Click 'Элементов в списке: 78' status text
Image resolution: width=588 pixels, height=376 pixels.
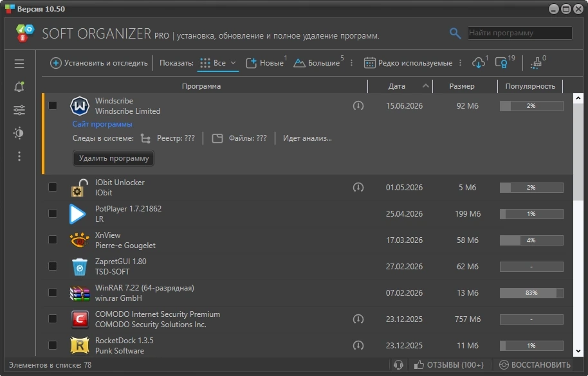(50, 365)
